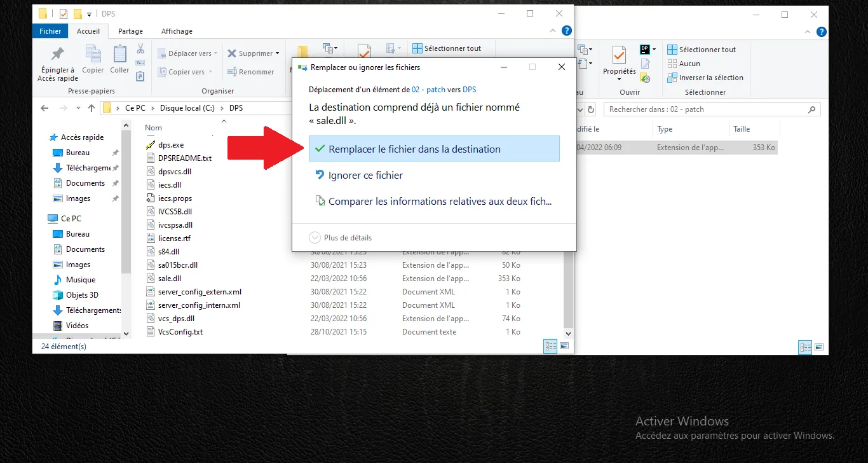Screen dimensions: 868x463
Task: Open recent locations chevron beside the forward arrow
Action: point(77,108)
